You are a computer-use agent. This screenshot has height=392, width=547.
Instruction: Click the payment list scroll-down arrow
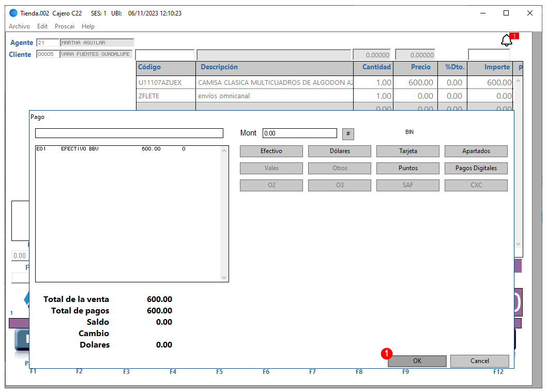tap(224, 278)
